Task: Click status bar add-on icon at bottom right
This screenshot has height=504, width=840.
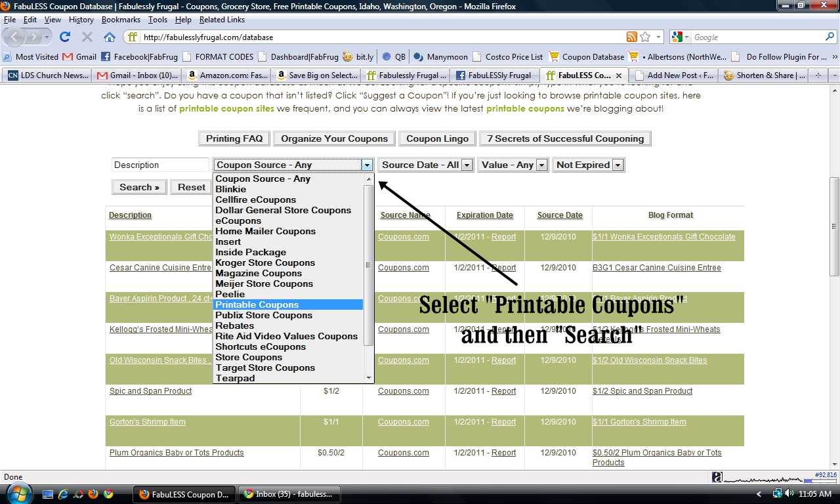Action: pyautogui.click(x=717, y=477)
